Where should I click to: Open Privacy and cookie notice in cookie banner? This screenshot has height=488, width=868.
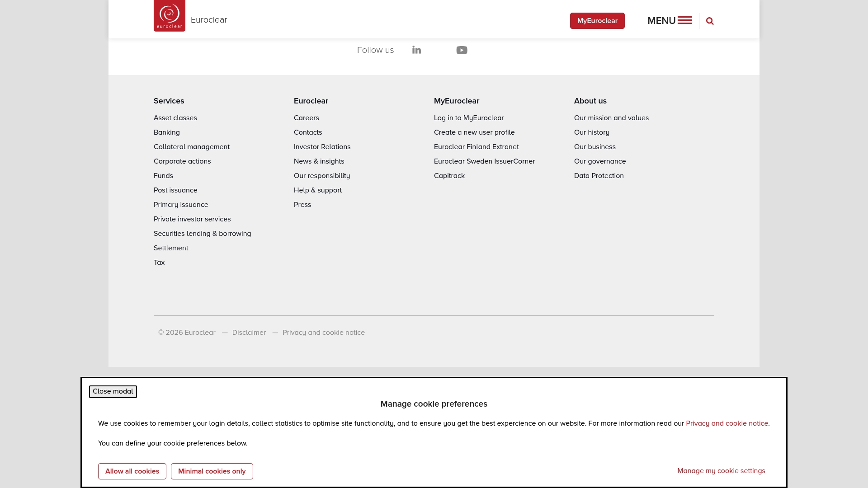point(727,423)
